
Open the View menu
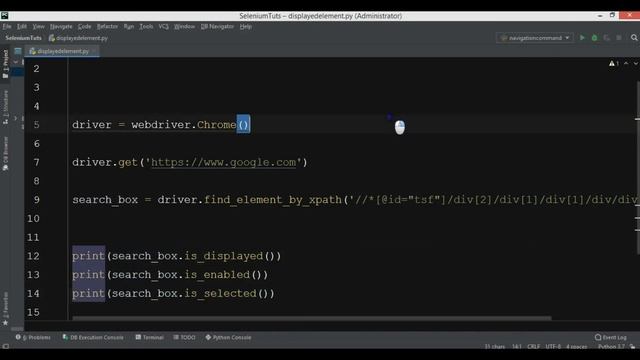[38, 27]
